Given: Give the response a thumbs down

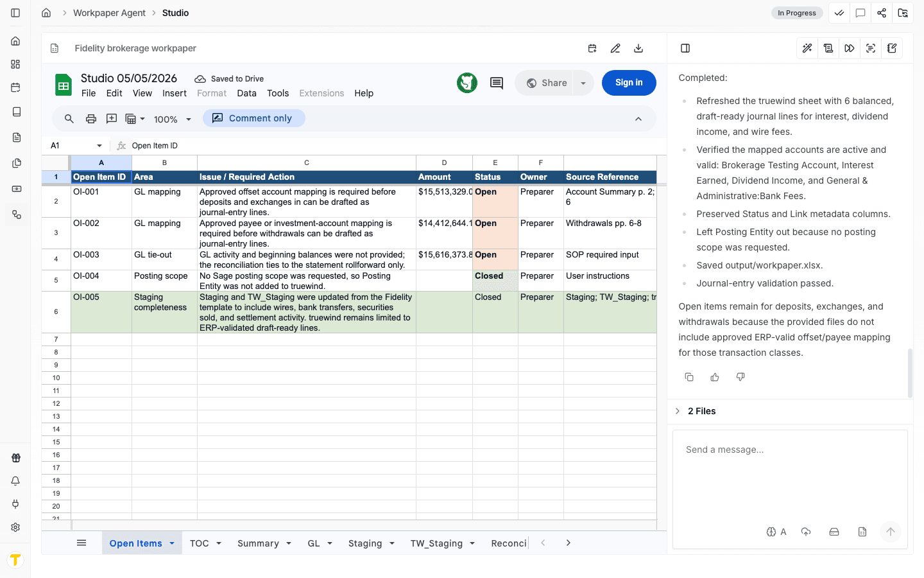Looking at the screenshot, I should click(740, 377).
